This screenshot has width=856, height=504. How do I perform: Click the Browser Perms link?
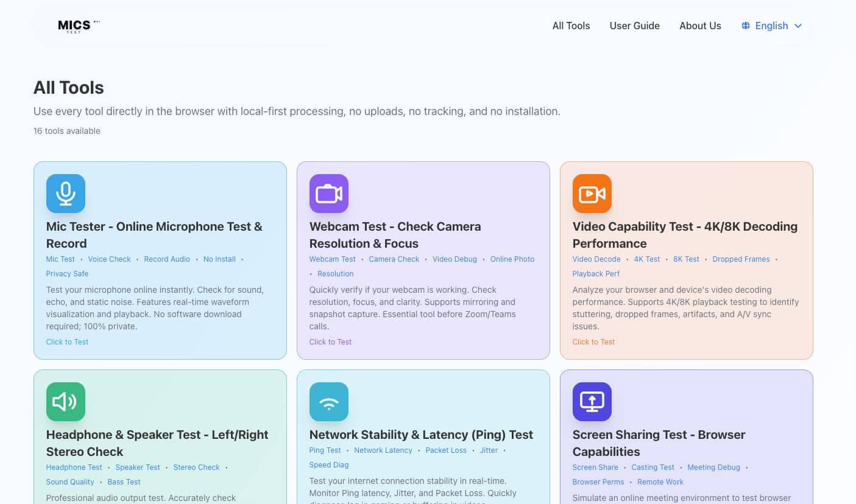598,481
